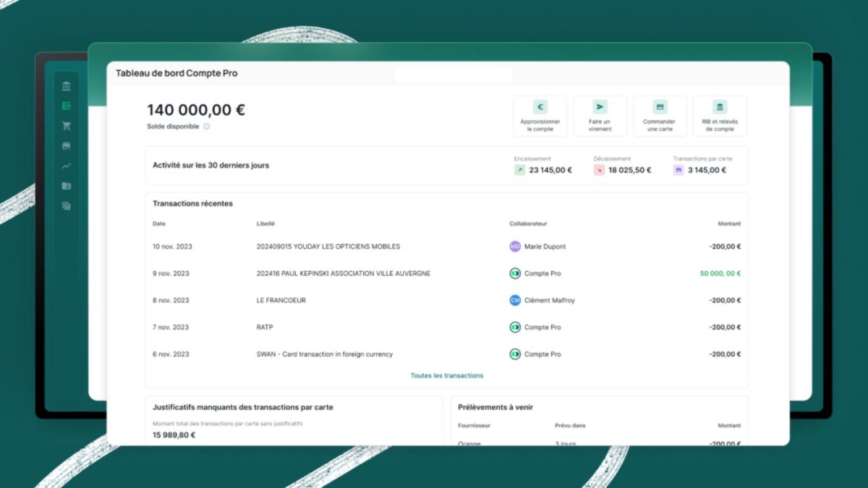Open the trend line chart sidebar icon
Screen dimensions: 868x488
pos(67,166)
